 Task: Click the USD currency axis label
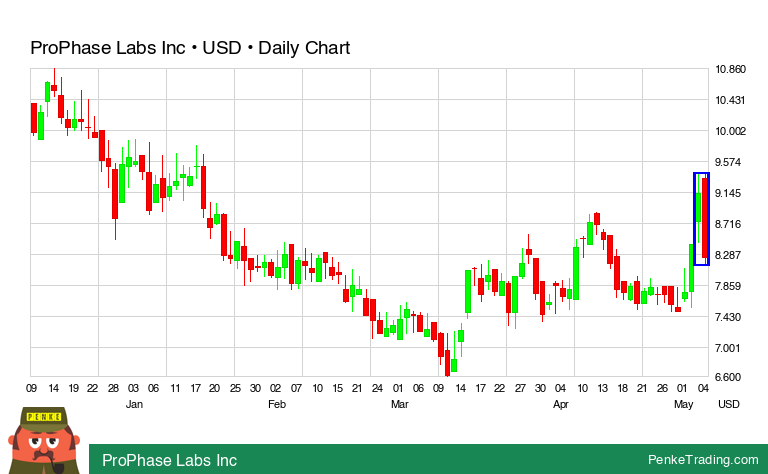coord(729,404)
